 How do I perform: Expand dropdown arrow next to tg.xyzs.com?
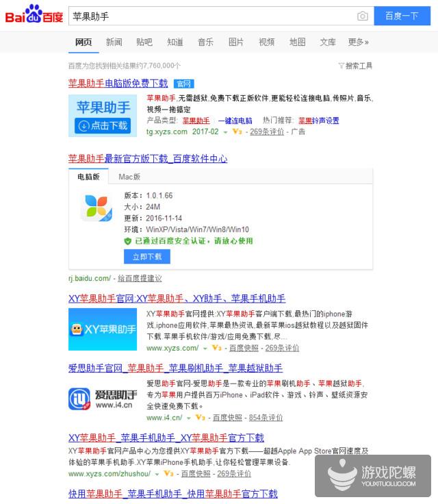click(226, 132)
